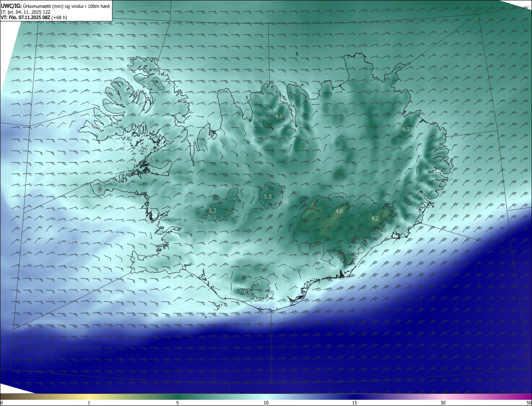Pick the dark green segment of the color scale
Image resolution: width=532 pixels, height=406 pixels.
coord(177,396)
